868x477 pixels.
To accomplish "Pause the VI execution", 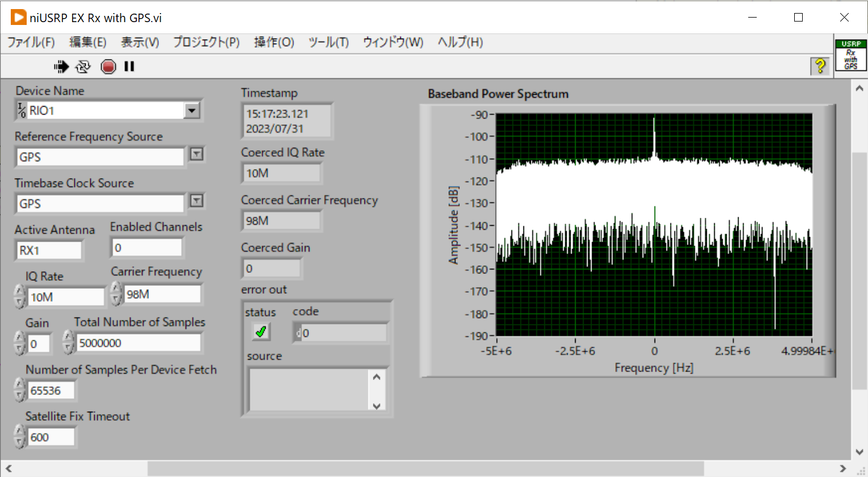I will tap(129, 66).
